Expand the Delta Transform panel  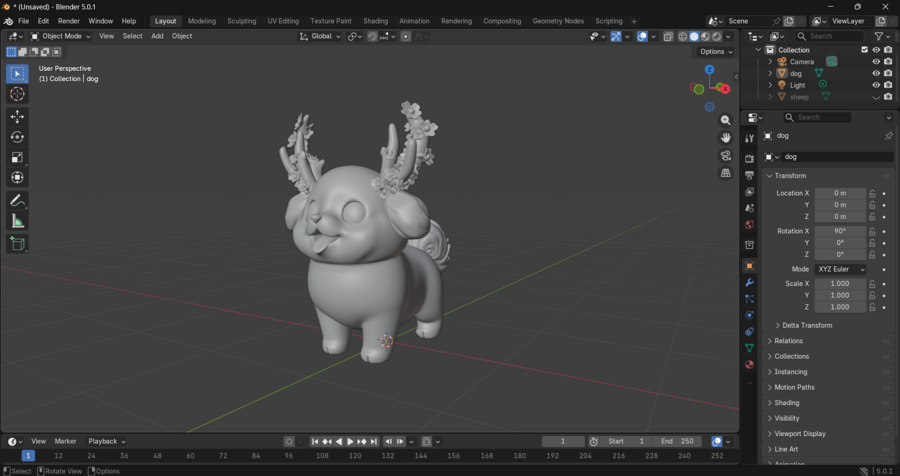click(805, 325)
